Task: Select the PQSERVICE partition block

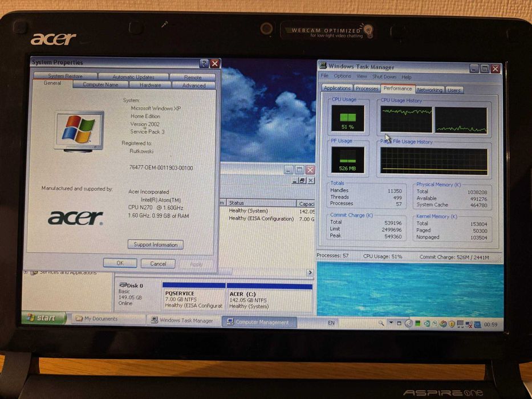Action: coord(194,297)
